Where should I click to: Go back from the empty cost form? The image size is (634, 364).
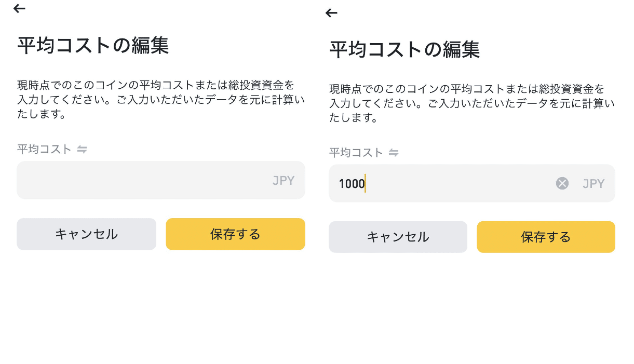[x=19, y=8]
